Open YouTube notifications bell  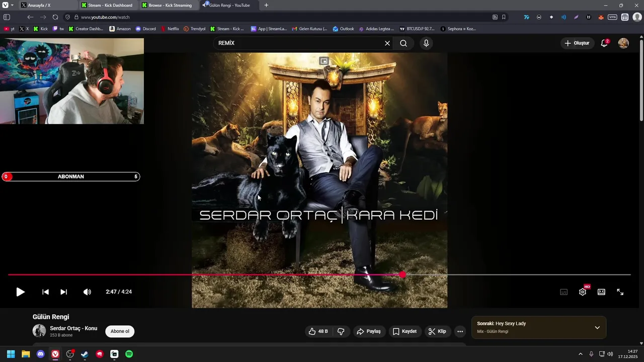point(604,43)
